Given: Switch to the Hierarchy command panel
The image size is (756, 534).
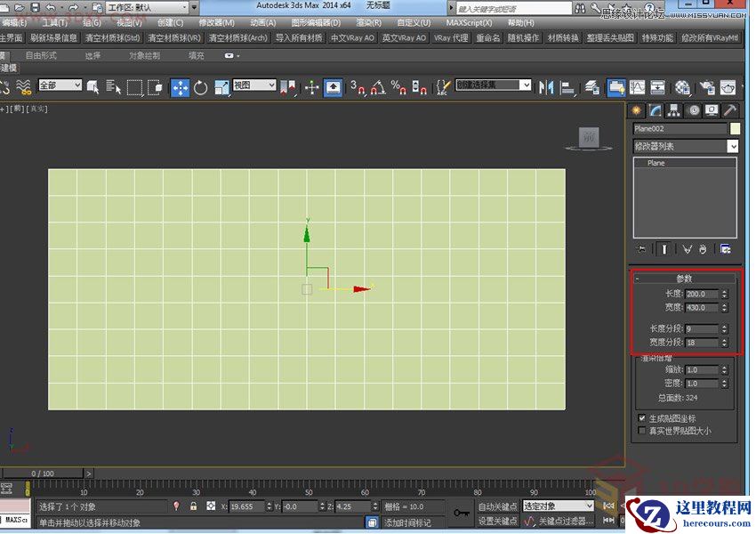Looking at the screenshot, I should (x=674, y=110).
